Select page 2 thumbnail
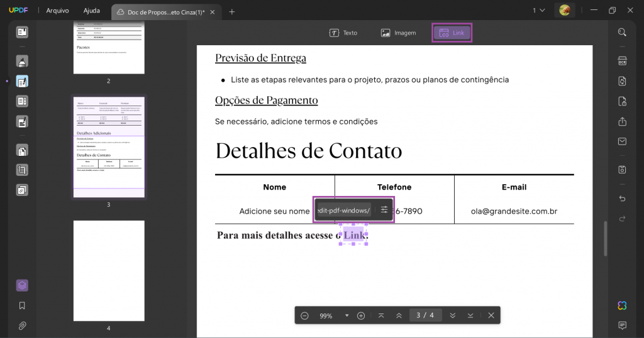The width and height of the screenshot is (644, 338). coord(109,48)
